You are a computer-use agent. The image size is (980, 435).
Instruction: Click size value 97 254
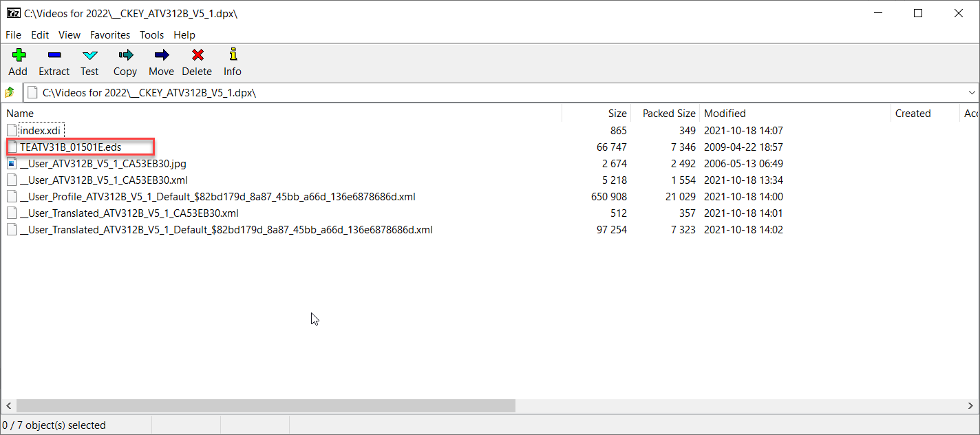612,230
